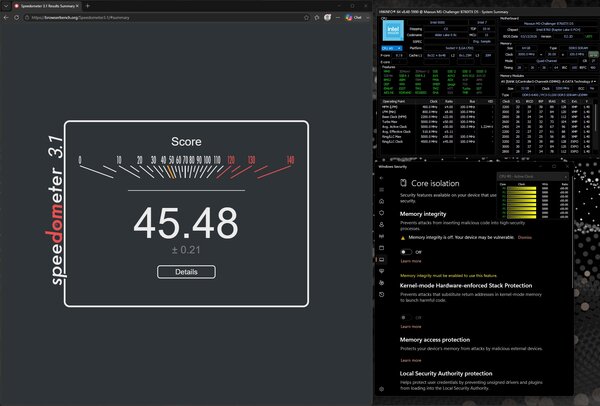The width and height of the screenshot is (600, 406).
Task: Open the CPU #0 selector dropdown
Action: coord(392,48)
